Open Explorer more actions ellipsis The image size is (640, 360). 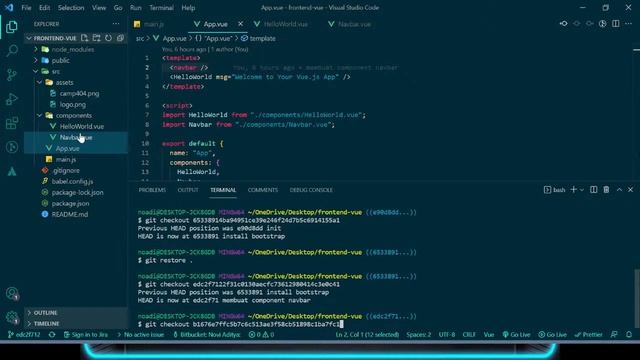116,24
